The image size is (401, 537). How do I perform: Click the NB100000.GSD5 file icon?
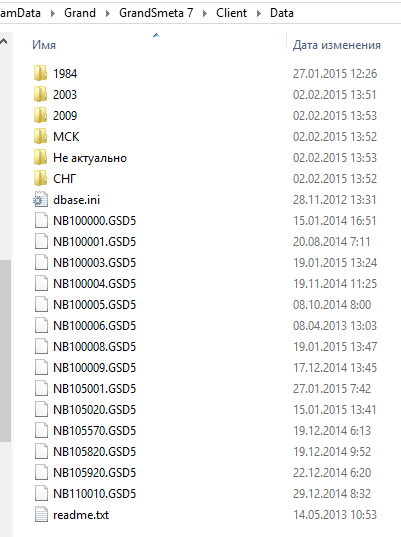(41, 220)
